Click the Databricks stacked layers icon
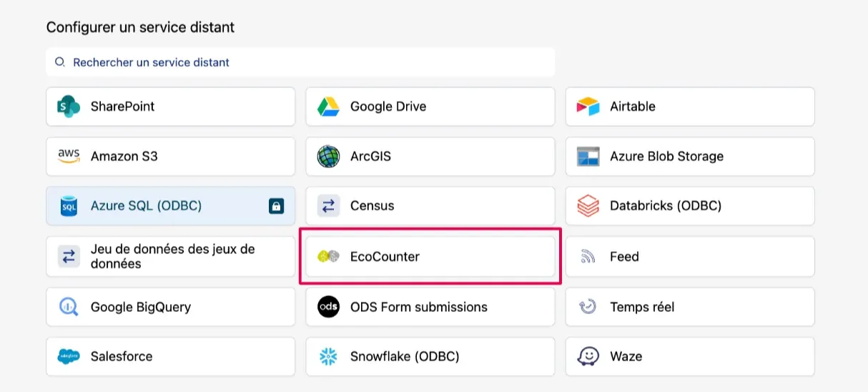Image resolution: width=868 pixels, height=392 pixels. tap(588, 206)
